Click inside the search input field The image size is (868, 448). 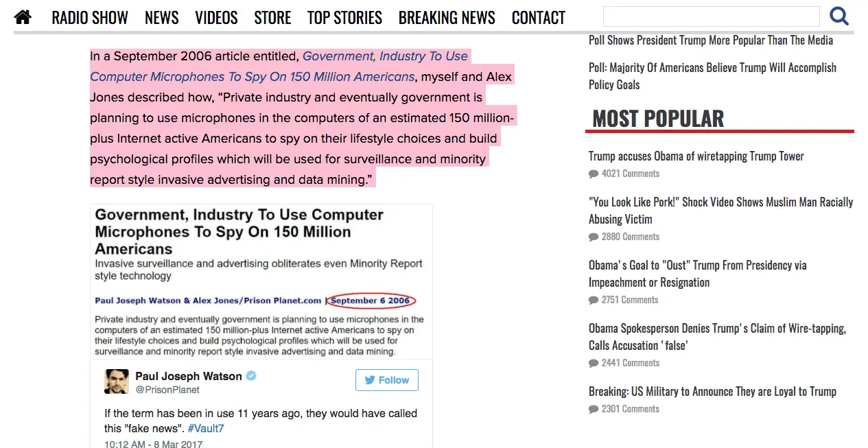pyautogui.click(x=712, y=16)
